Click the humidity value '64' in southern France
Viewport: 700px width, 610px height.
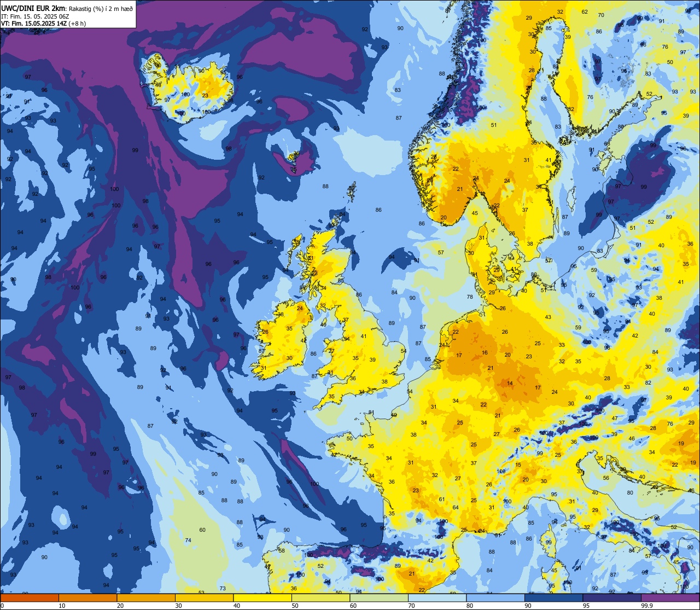(x=456, y=508)
